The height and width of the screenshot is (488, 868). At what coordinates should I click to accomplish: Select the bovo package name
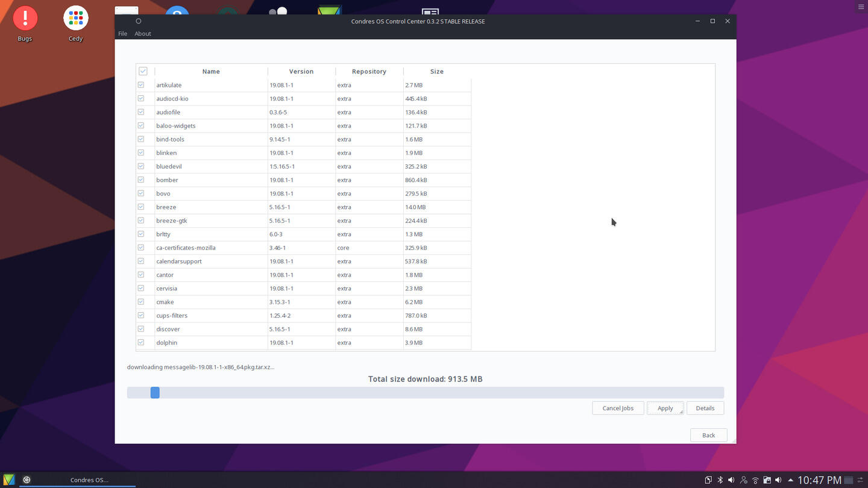pos(163,193)
